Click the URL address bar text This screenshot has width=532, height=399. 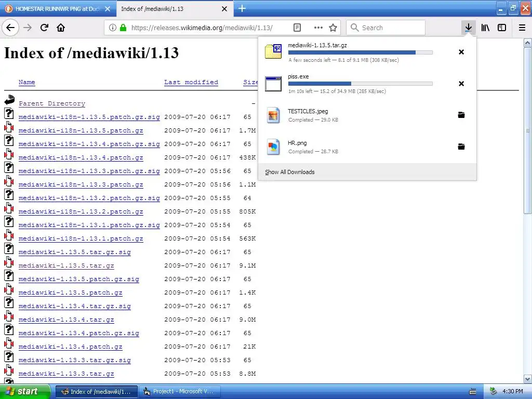coord(202,28)
